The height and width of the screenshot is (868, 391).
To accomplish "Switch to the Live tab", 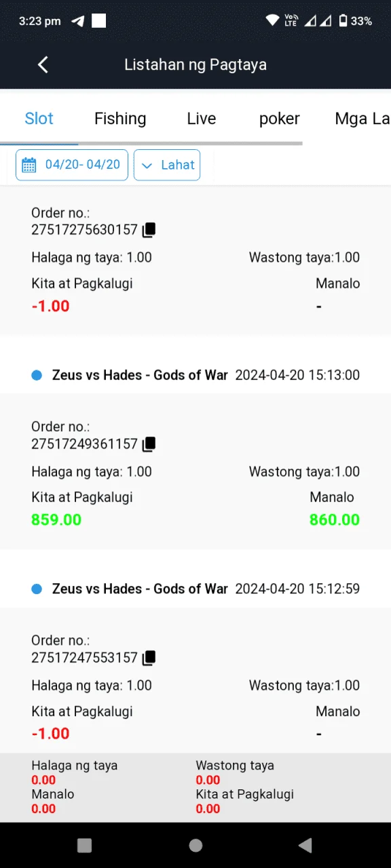I will point(202,119).
